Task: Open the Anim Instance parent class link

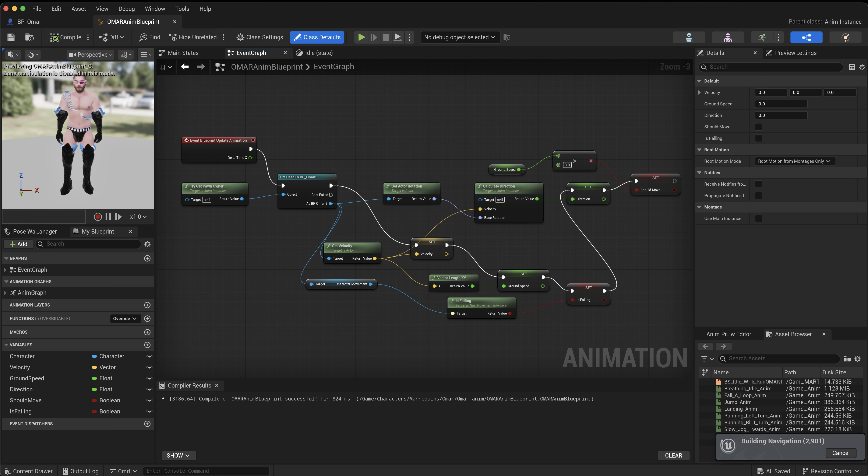Action: 843,22
